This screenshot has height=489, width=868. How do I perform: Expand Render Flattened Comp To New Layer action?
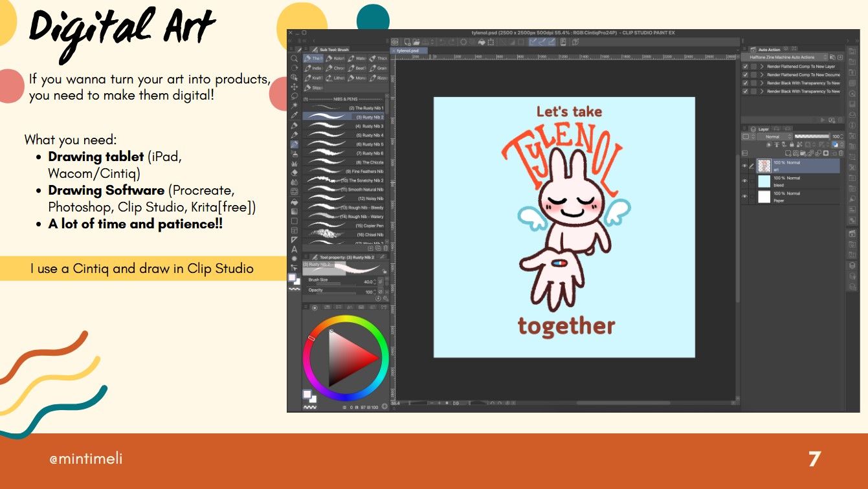(762, 67)
